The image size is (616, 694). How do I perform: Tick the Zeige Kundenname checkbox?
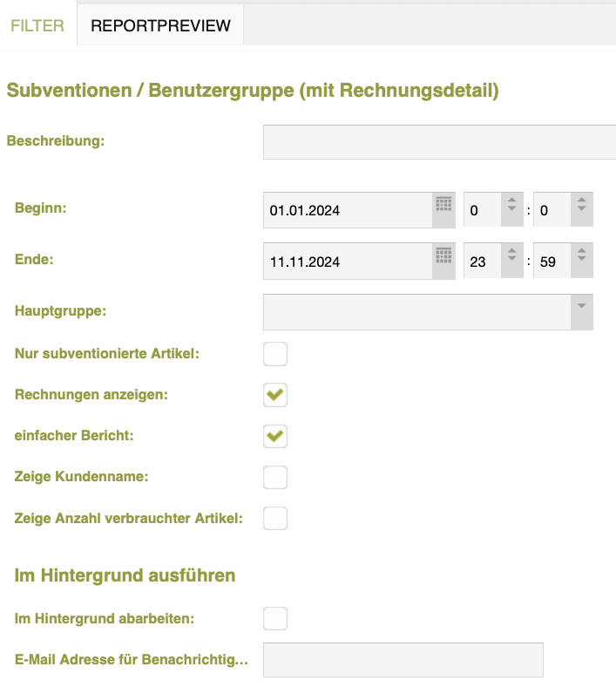275,477
